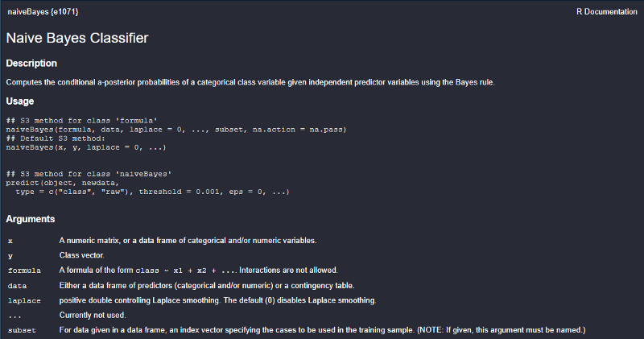The height and width of the screenshot is (339, 644).
Task: Click the 'data' argument name
Action: (x=17, y=286)
